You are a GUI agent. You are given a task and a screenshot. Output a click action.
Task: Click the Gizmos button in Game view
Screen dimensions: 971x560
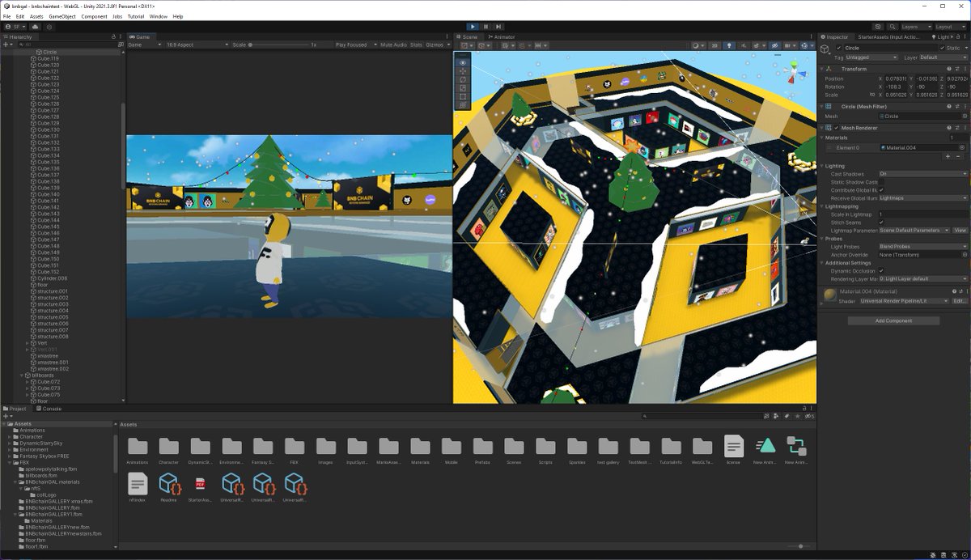pos(435,45)
